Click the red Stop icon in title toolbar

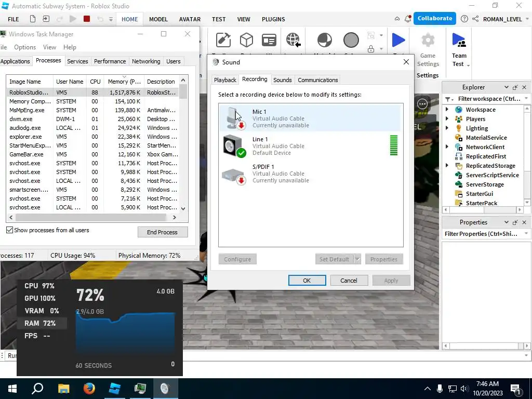coord(87,19)
